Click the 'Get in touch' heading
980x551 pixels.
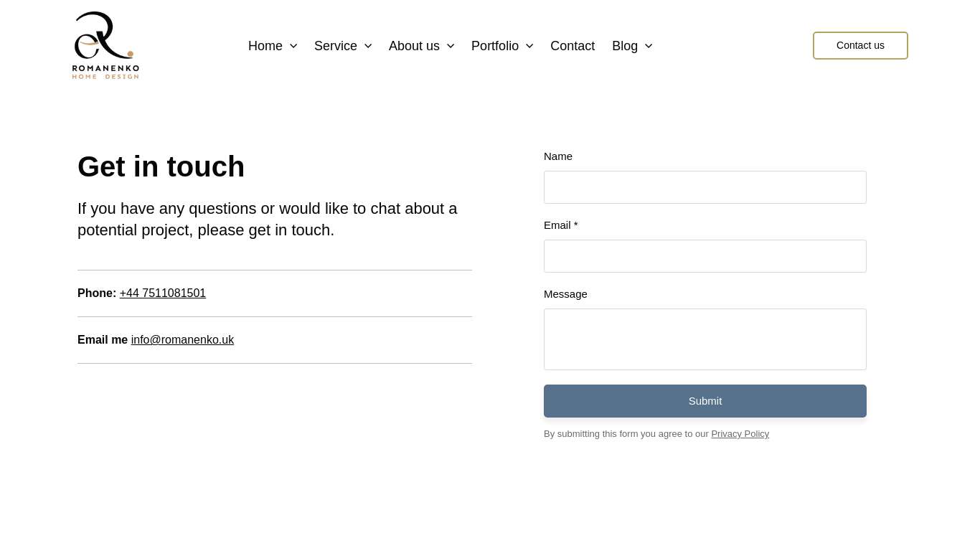[x=161, y=166]
